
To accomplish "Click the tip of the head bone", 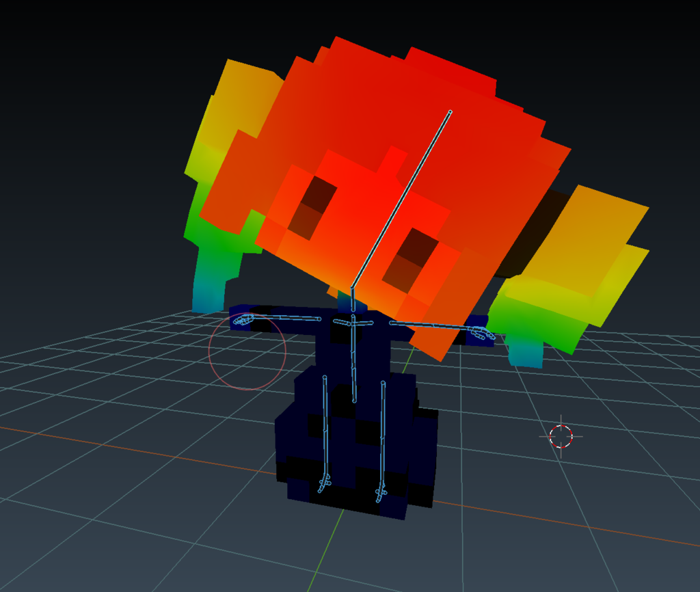I will pyautogui.click(x=450, y=111).
